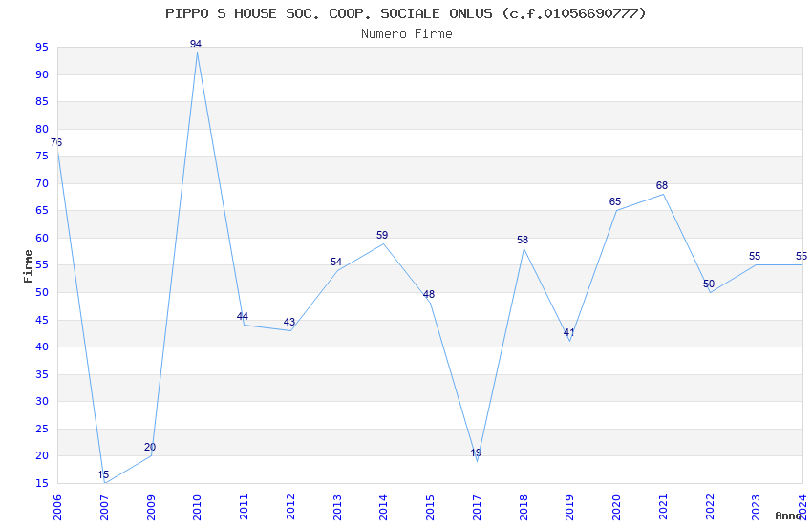Viewport: 812px width, 525px height.
Task: Click the y-axis value 20
Action: pos(42,455)
